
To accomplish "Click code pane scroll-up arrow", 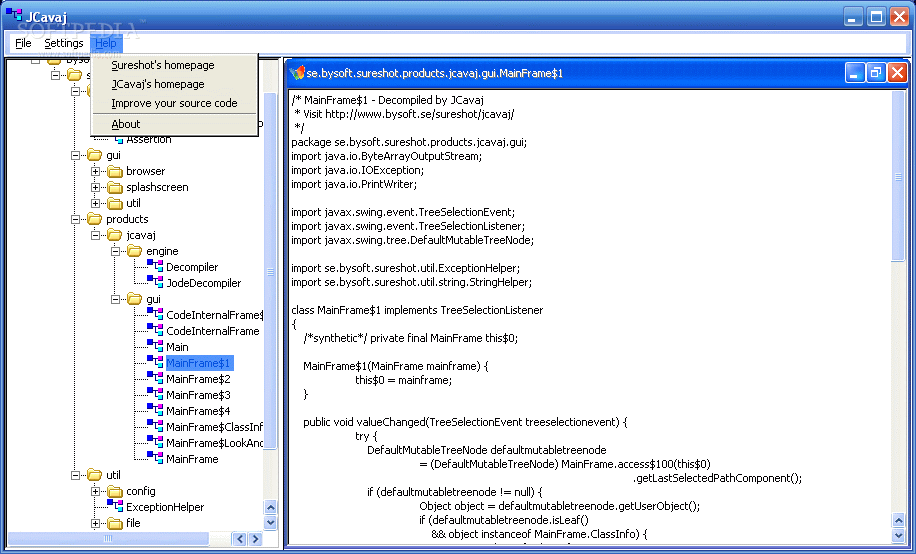I will 898,519.
